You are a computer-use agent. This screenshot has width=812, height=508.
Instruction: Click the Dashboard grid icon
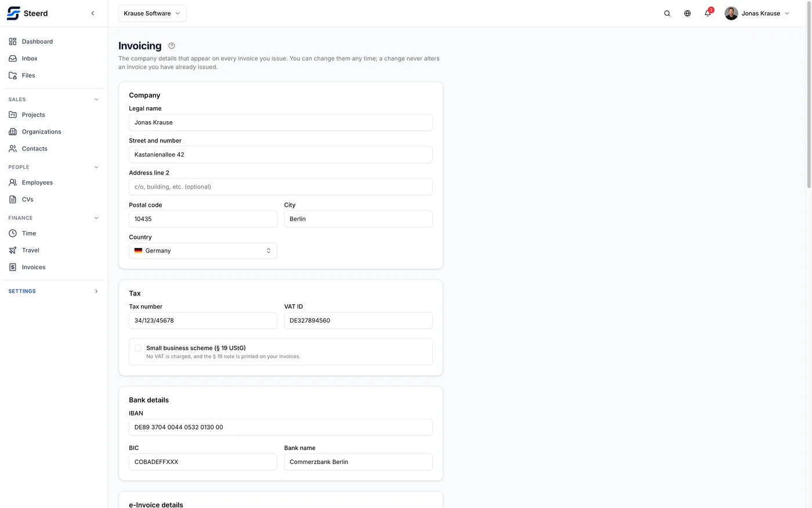13,42
